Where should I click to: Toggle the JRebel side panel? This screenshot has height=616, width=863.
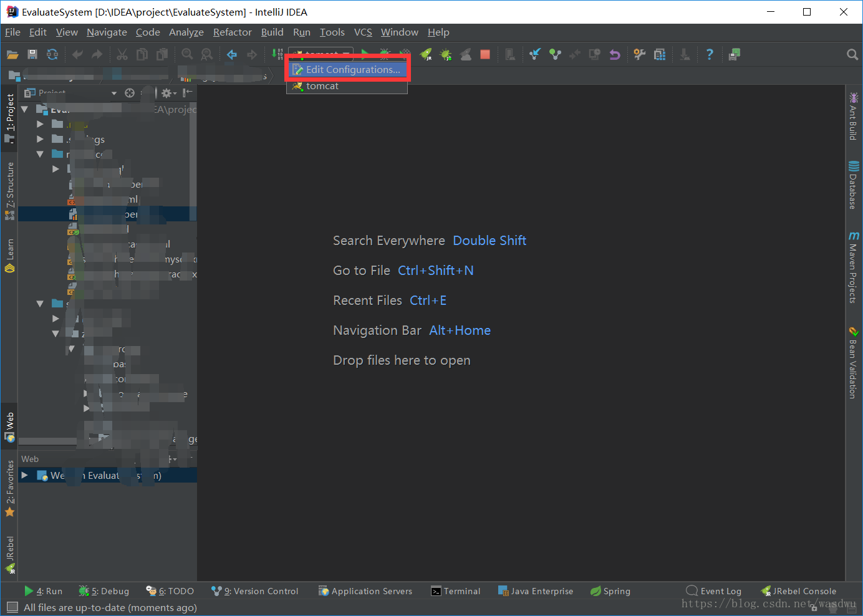click(x=9, y=555)
